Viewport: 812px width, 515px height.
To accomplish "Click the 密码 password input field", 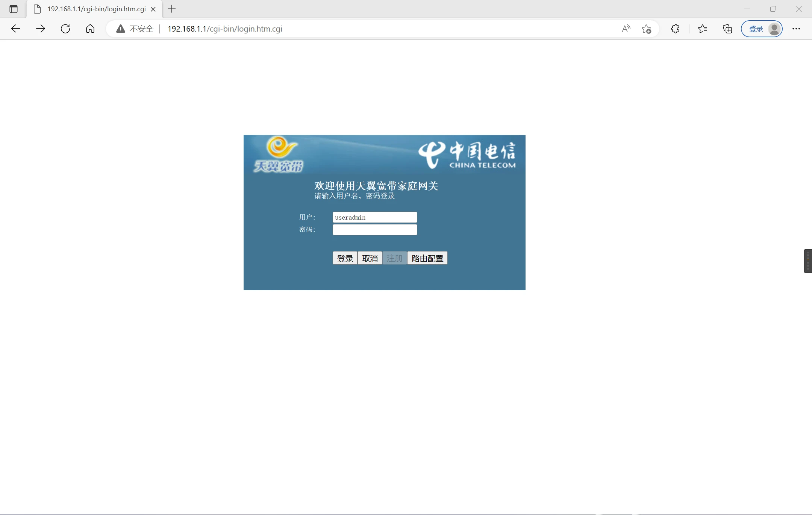I will (x=374, y=230).
